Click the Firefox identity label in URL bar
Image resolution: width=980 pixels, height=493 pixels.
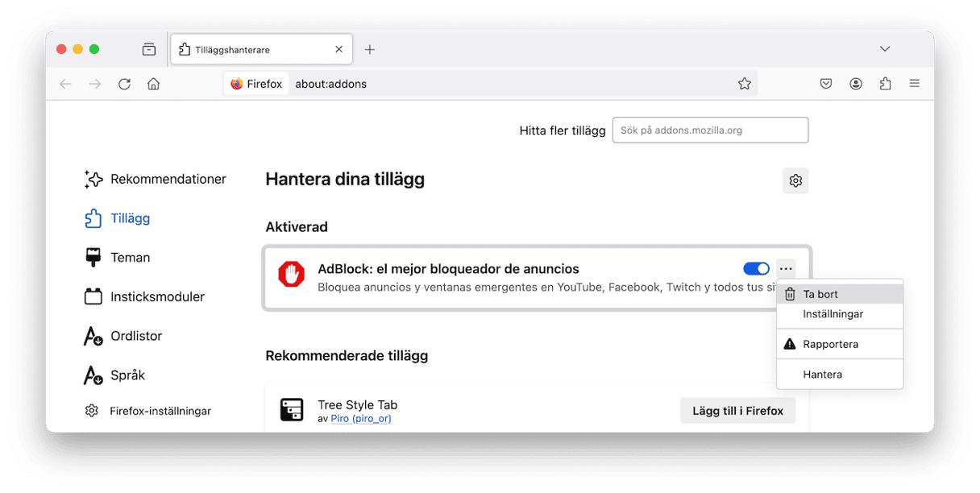pyautogui.click(x=256, y=84)
